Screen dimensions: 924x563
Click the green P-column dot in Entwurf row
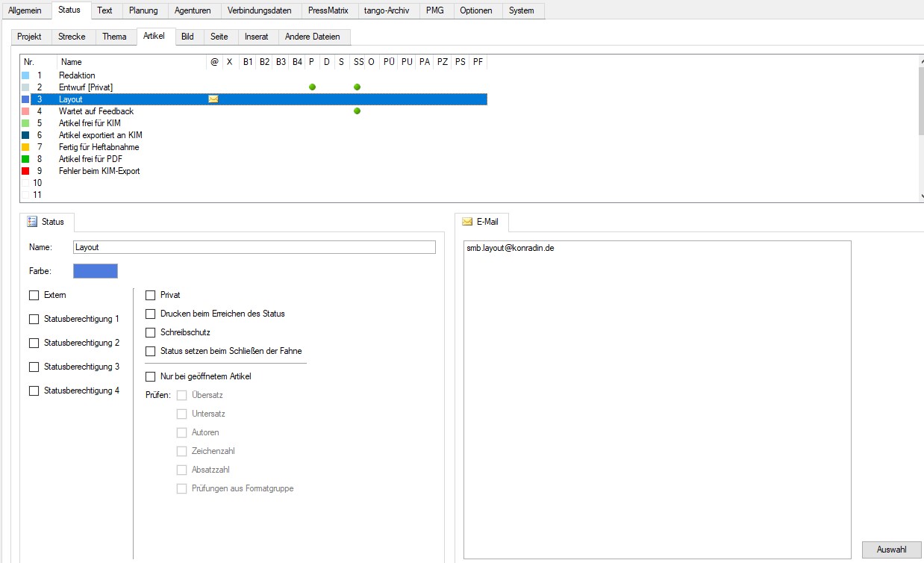312,87
